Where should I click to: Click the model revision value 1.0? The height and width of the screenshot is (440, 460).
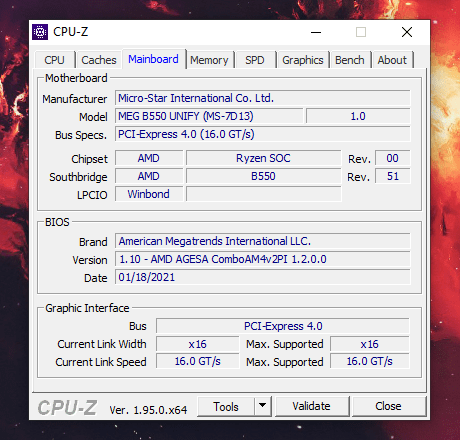click(358, 116)
